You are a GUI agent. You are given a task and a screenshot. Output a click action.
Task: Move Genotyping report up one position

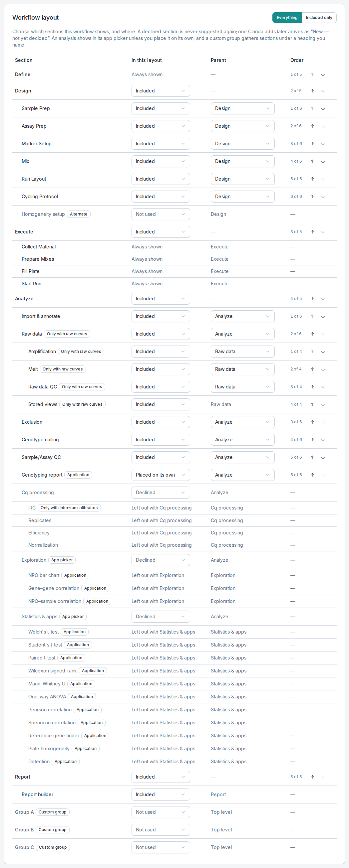coord(312,475)
